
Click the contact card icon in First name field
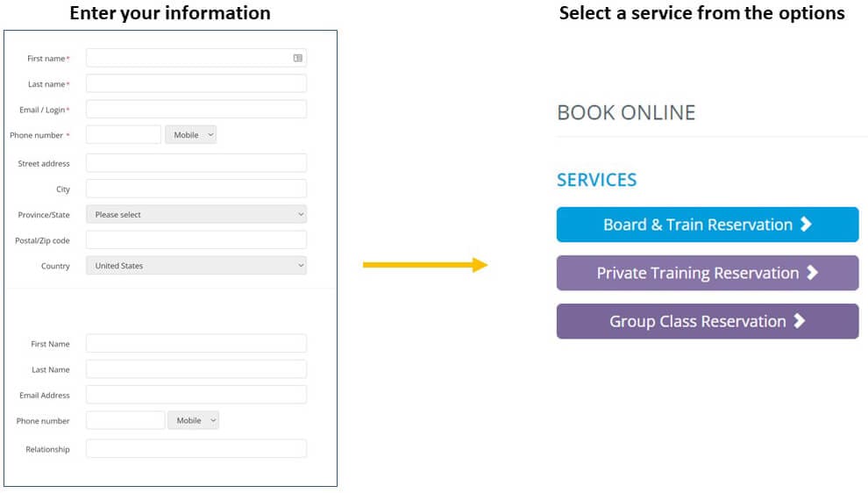298,58
